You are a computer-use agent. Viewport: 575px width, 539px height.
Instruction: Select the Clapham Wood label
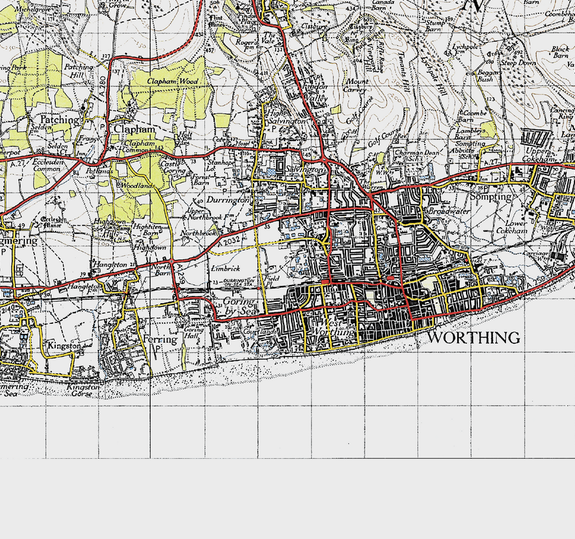pos(172,81)
